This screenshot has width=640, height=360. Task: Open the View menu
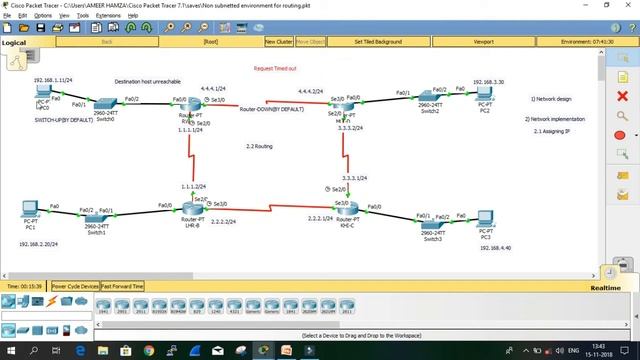[64, 16]
